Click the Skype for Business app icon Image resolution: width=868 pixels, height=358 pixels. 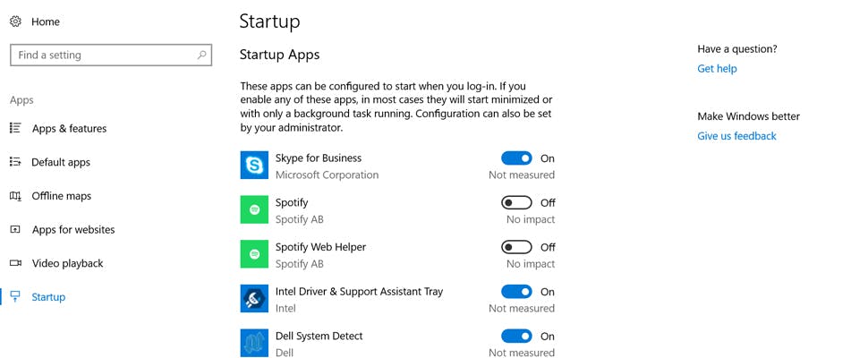pyautogui.click(x=254, y=166)
